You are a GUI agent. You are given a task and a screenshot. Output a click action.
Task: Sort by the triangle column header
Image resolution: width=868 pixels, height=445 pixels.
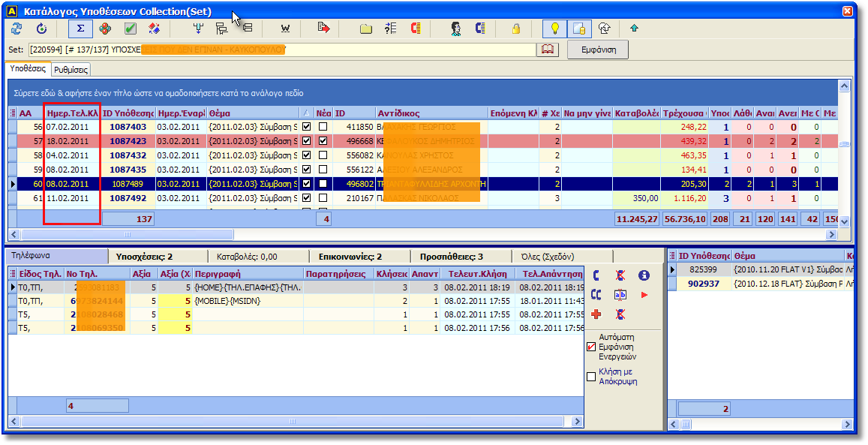307,113
